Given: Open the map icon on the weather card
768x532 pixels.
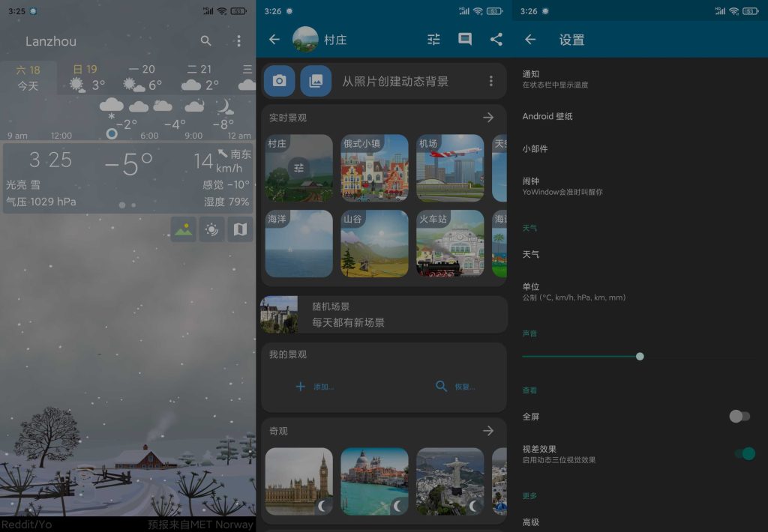Looking at the screenshot, I should pos(240,229).
